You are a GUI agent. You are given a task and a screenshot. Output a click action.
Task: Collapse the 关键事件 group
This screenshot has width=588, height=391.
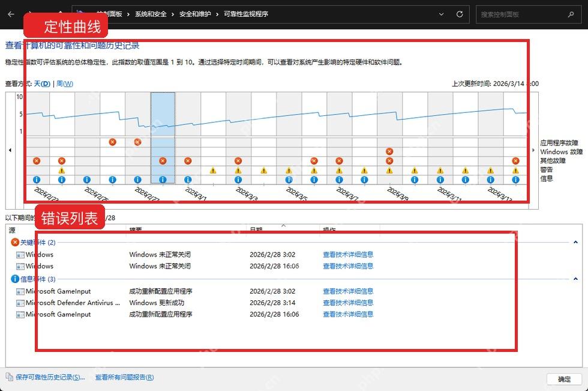[575, 243]
